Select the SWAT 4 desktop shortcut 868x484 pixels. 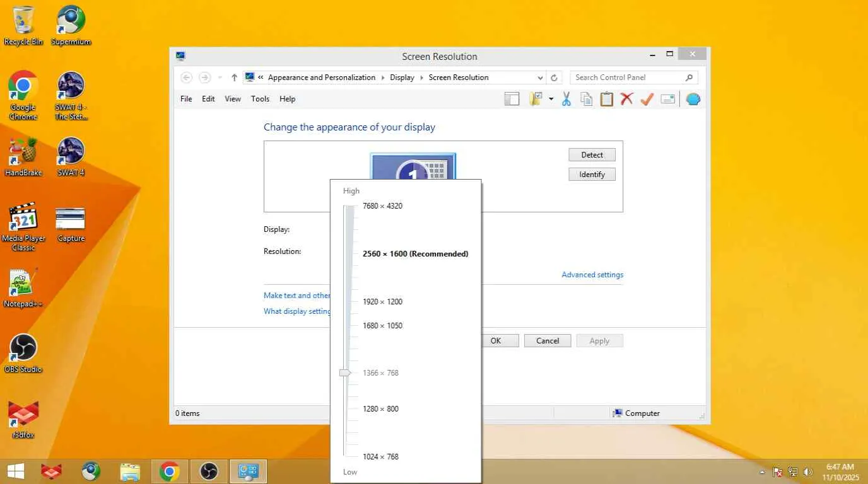71,157
